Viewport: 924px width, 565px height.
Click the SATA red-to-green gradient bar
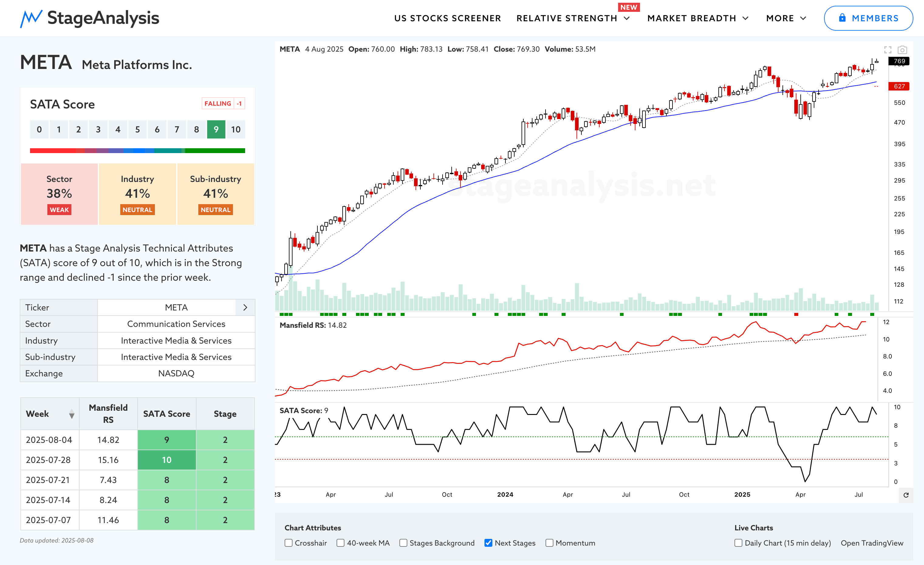(137, 151)
